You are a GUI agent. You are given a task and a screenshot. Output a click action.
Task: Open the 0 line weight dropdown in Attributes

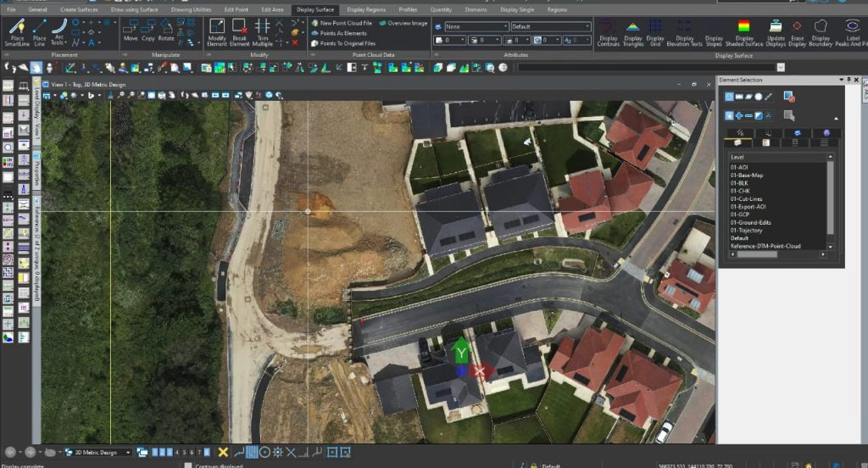pos(517,41)
